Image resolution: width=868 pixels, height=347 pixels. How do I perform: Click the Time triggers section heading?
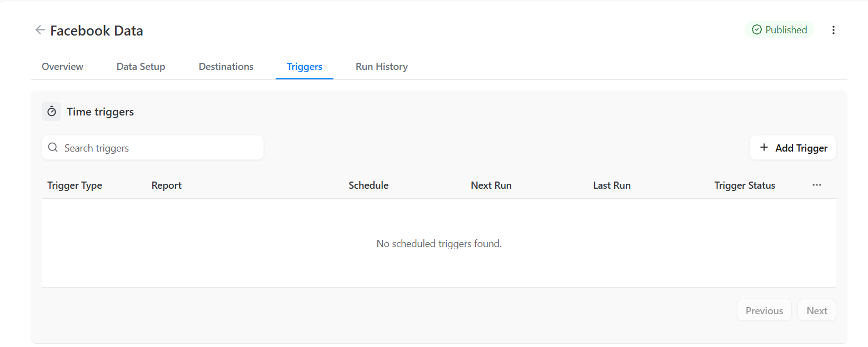[x=101, y=112]
